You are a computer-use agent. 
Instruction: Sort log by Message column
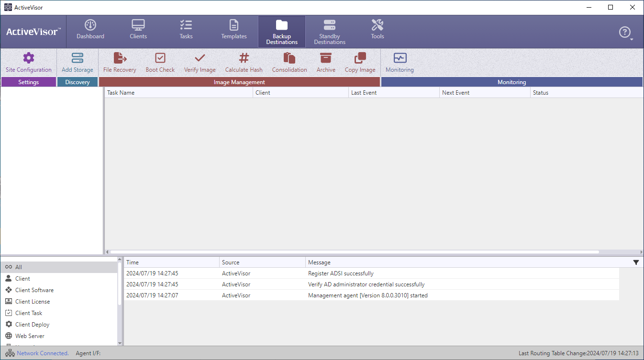[x=466, y=262]
